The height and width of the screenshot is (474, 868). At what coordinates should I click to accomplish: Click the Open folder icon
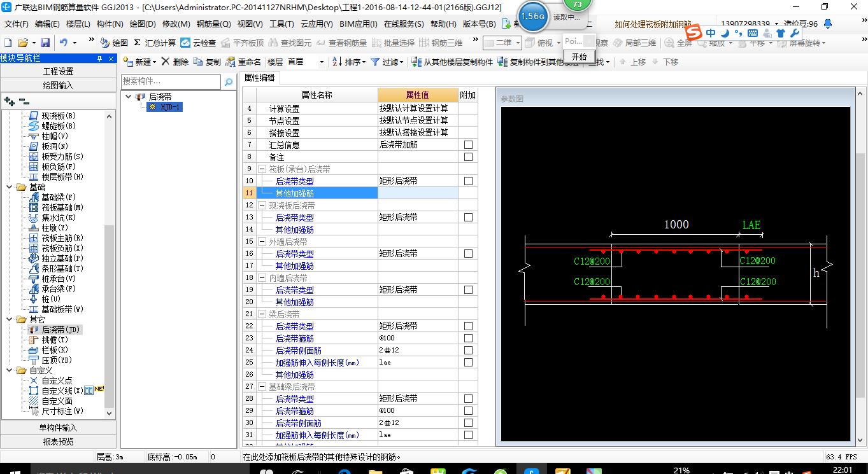tap(22, 43)
